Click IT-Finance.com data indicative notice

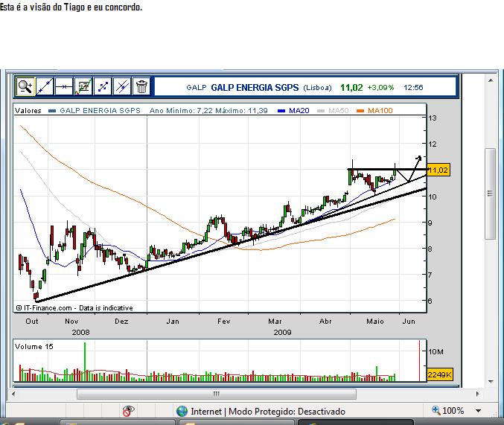coord(74,308)
